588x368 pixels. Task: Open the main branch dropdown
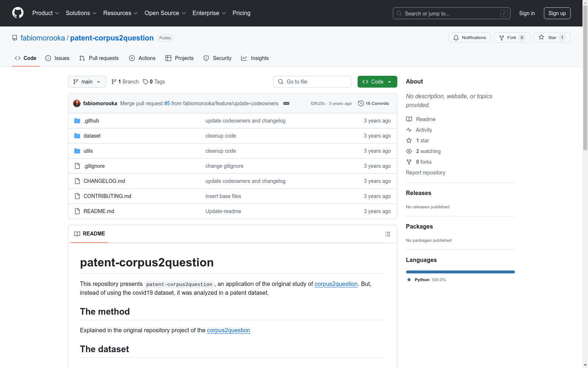click(87, 82)
